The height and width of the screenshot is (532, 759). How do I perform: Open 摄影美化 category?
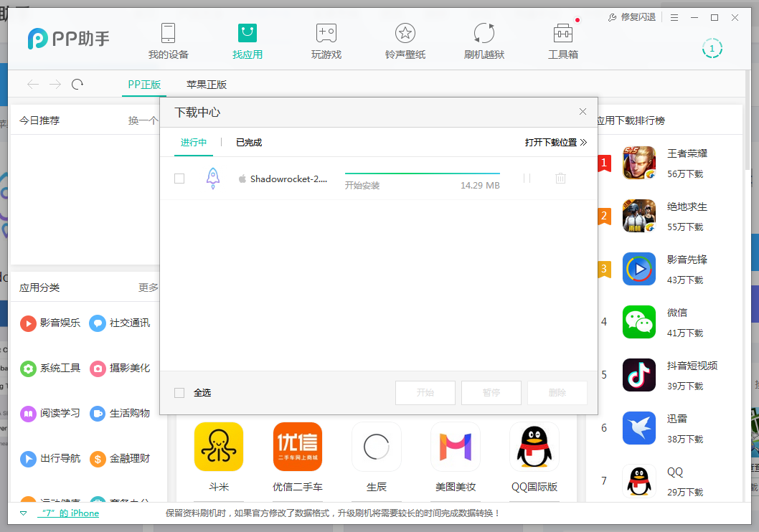click(120, 369)
